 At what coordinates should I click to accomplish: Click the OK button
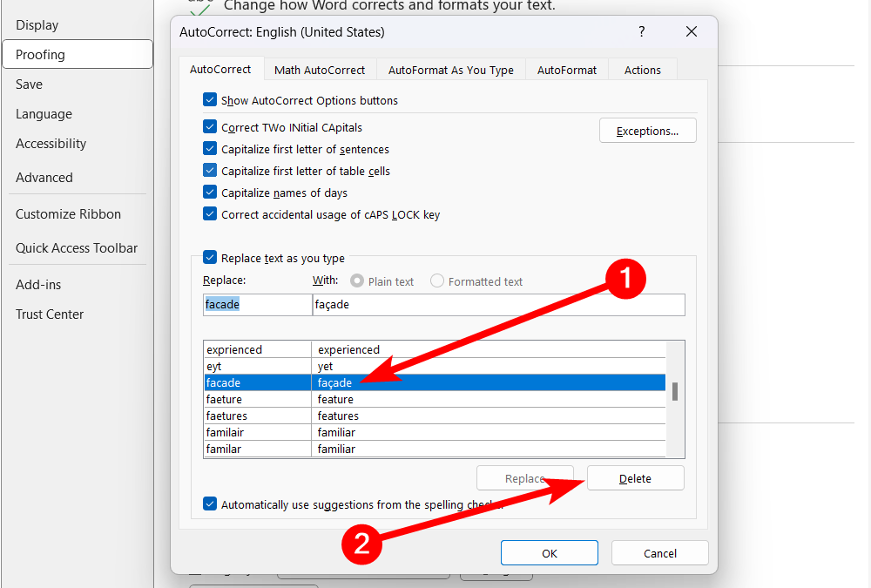[x=550, y=553]
